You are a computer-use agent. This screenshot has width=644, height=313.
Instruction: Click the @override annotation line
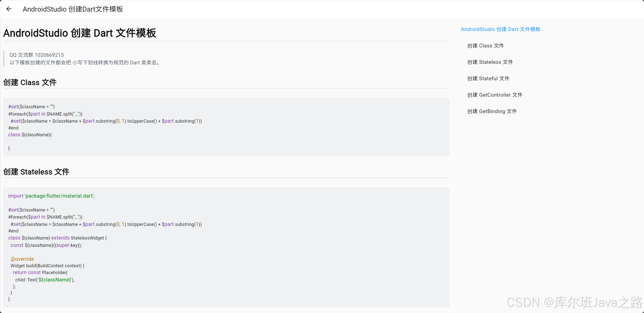[22, 259]
